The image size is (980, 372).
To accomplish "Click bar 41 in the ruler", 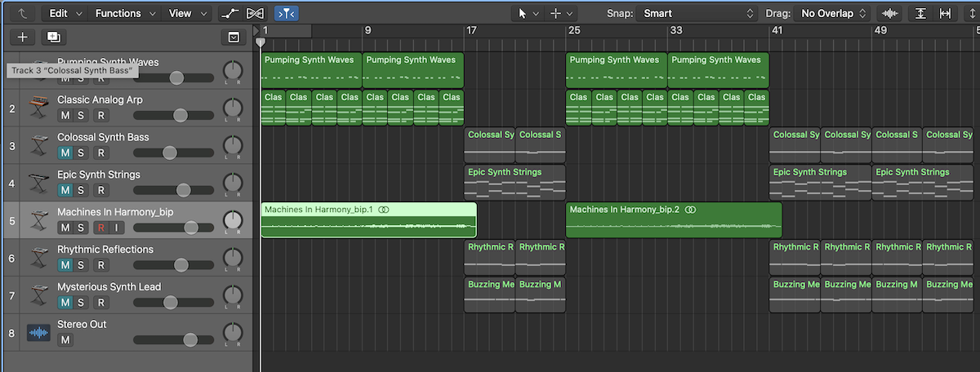I will (777, 30).
